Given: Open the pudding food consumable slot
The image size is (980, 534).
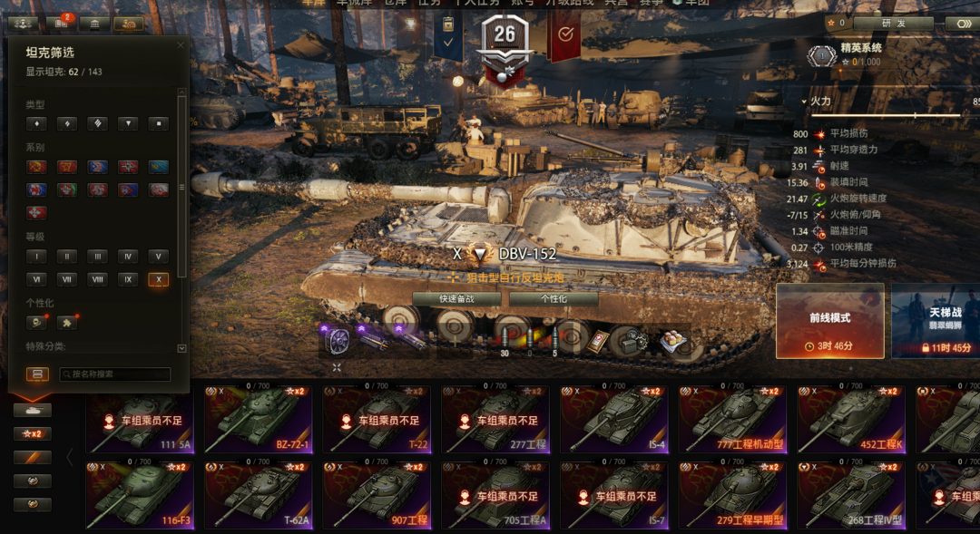Looking at the screenshot, I should [672, 341].
